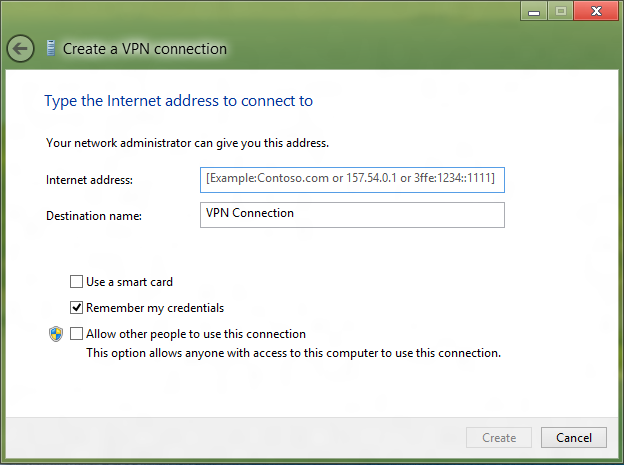Minimize the VPN connection wizard window
Viewport: 624px width, 465px height.
pyautogui.click(x=534, y=11)
